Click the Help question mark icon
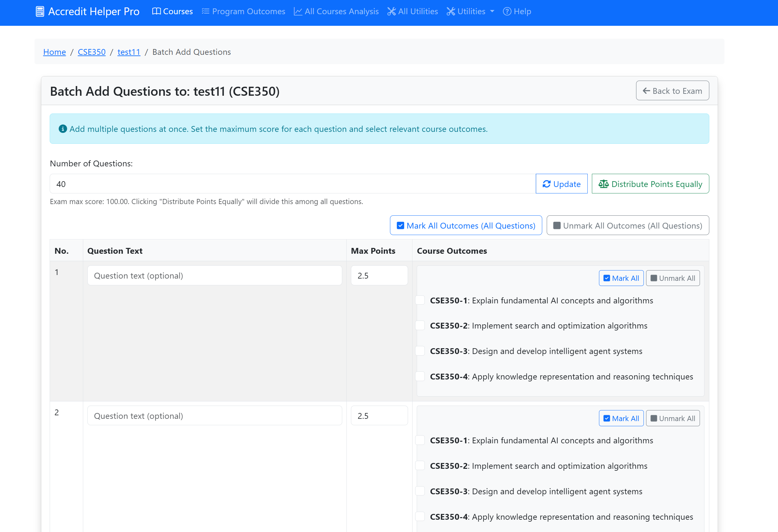The width and height of the screenshot is (778, 532). tap(507, 11)
